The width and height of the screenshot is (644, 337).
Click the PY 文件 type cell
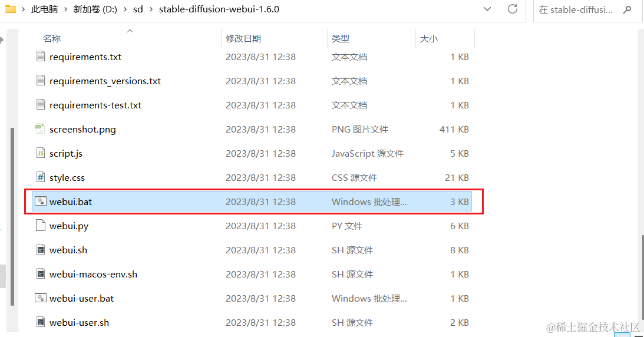[x=347, y=226]
